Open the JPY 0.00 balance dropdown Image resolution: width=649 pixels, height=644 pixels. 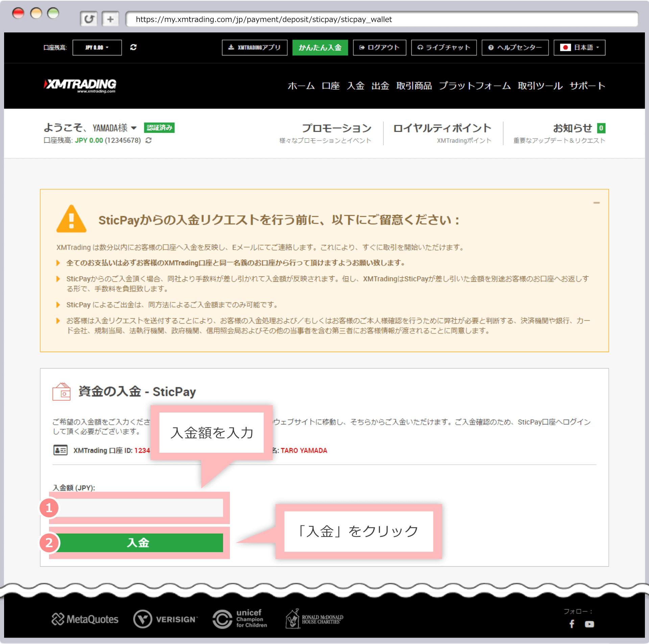[x=97, y=47]
